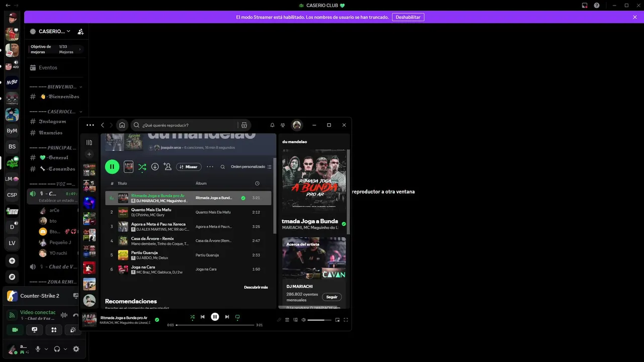Viewport: 644px width, 362px height.
Task: Go back in Spotify navigation
Action: pos(103,125)
